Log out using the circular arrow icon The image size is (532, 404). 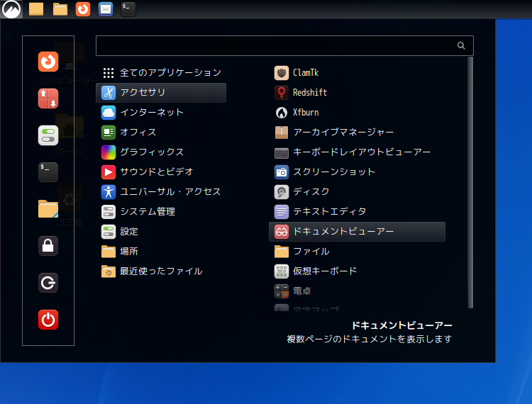click(48, 283)
